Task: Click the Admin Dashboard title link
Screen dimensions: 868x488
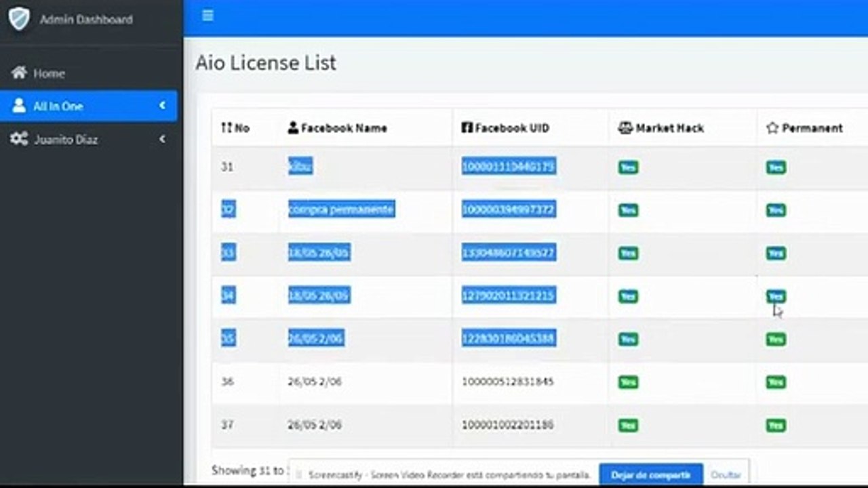Action: coord(86,19)
